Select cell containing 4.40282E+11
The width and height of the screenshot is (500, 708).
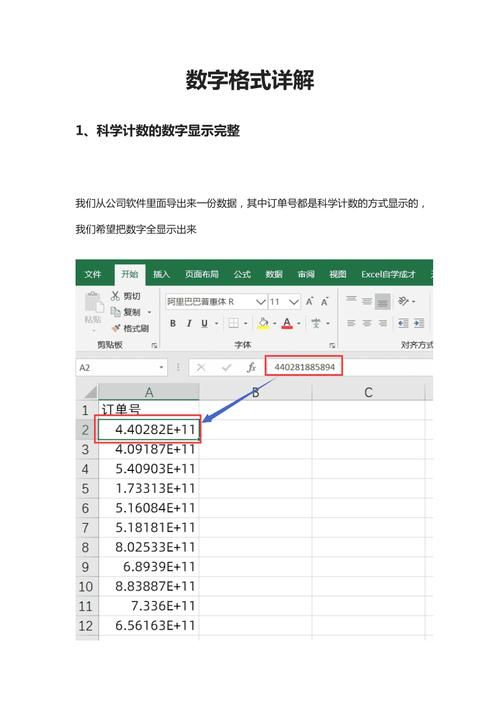tap(149, 429)
